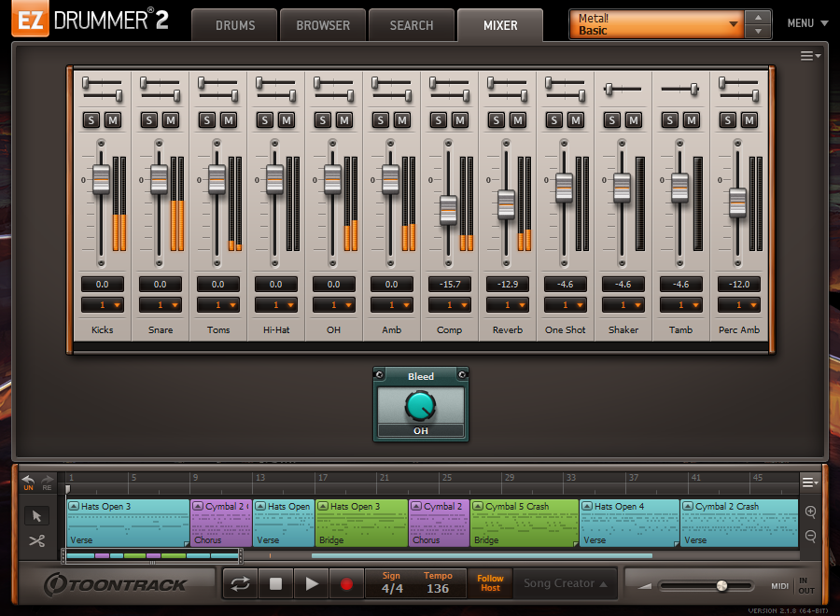Click the Perc Amb volume value -12.0
840x616 pixels.
click(739, 284)
